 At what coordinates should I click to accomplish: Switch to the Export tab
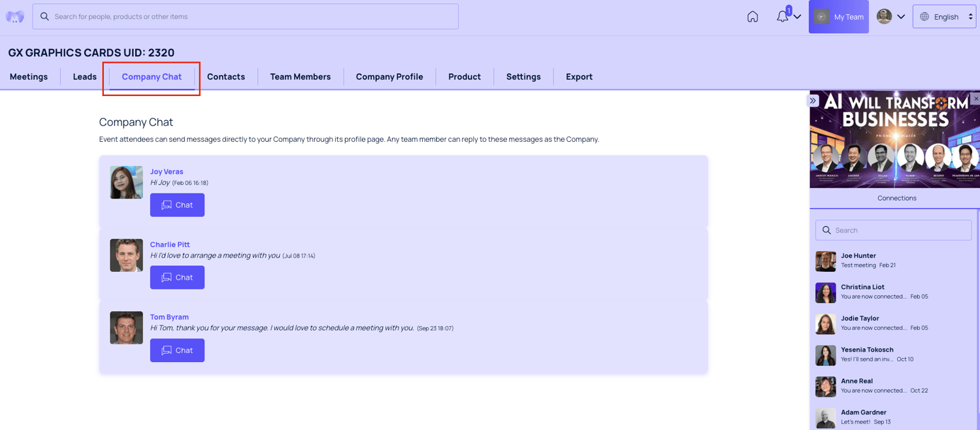point(579,76)
